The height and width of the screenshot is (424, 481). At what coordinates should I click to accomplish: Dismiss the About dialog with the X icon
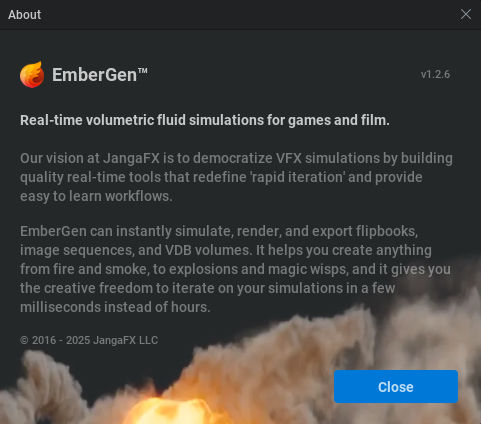466,15
